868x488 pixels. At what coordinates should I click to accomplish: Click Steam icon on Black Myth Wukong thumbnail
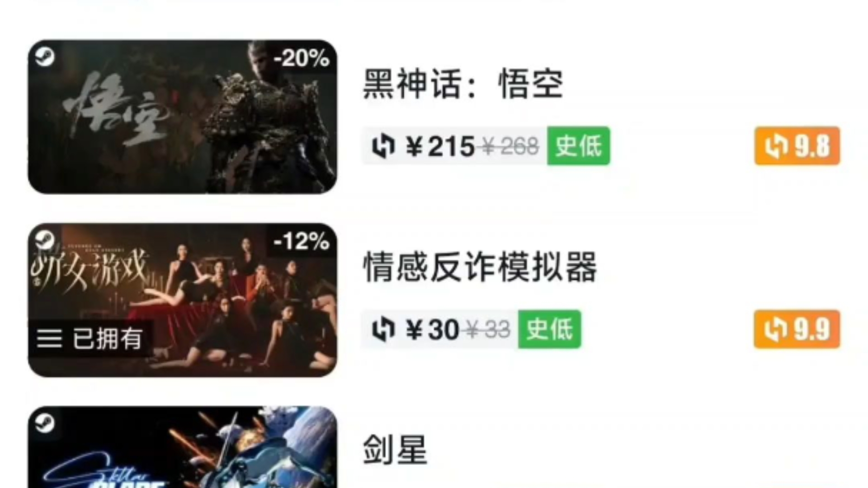coord(45,57)
